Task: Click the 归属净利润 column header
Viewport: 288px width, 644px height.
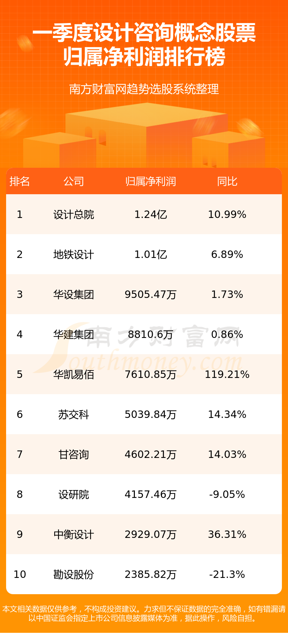Action: tap(151, 181)
